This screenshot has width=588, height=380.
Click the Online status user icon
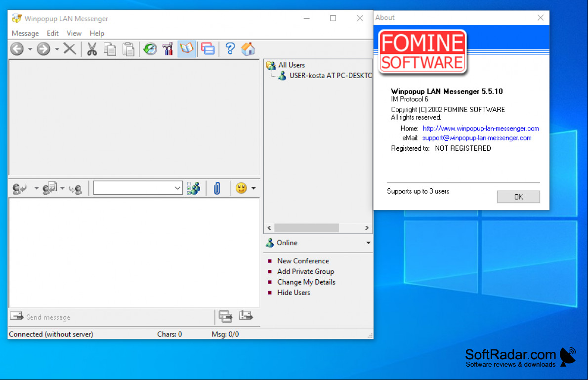pyautogui.click(x=270, y=243)
